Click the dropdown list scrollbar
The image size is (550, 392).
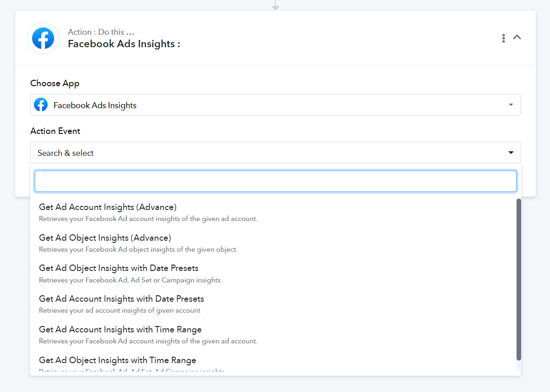pyautogui.click(x=519, y=280)
